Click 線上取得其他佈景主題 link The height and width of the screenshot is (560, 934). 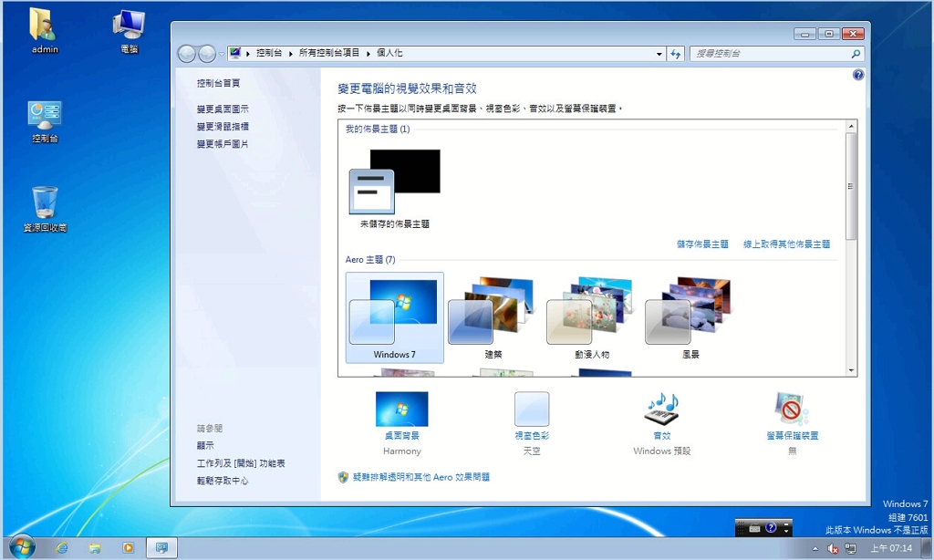(786, 244)
